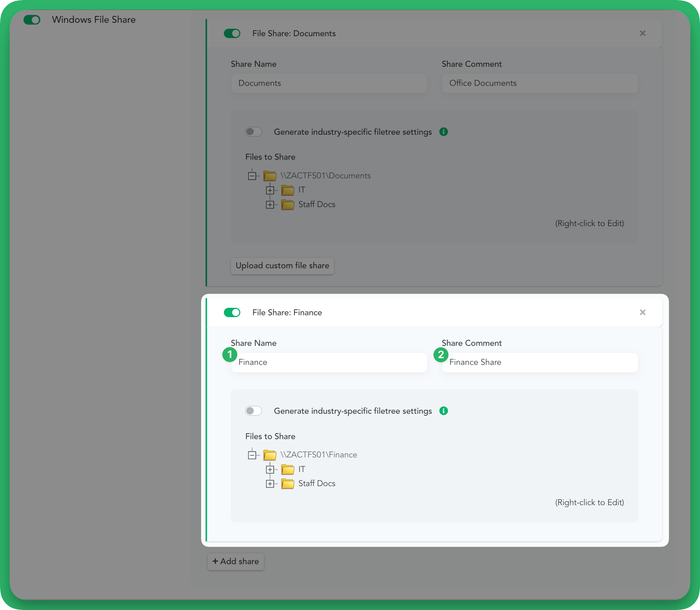Viewport: 700px width, 610px height.
Task: Click the numbered badge 1 near Share Name
Action: (x=230, y=355)
